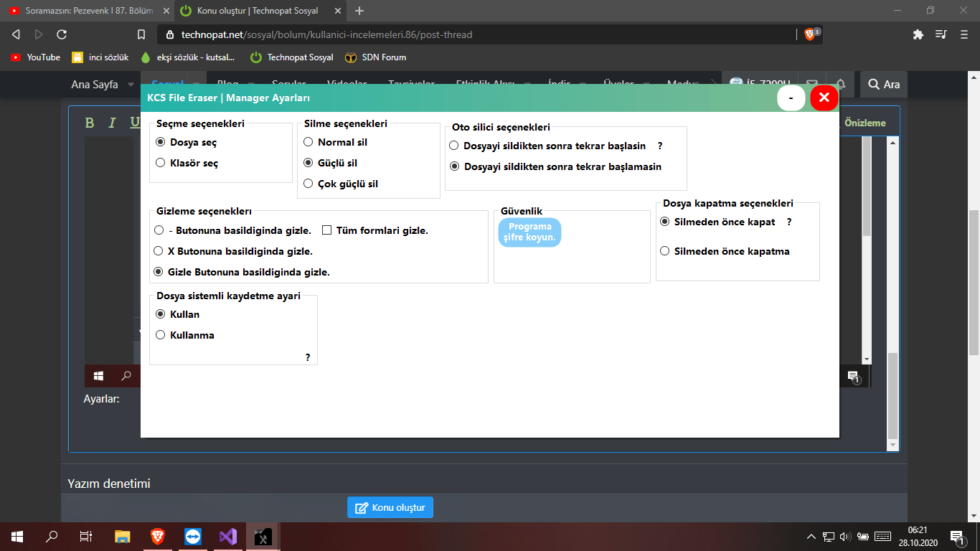The height and width of the screenshot is (551, 980).
Task: Reload the current page
Action: click(62, 34)
